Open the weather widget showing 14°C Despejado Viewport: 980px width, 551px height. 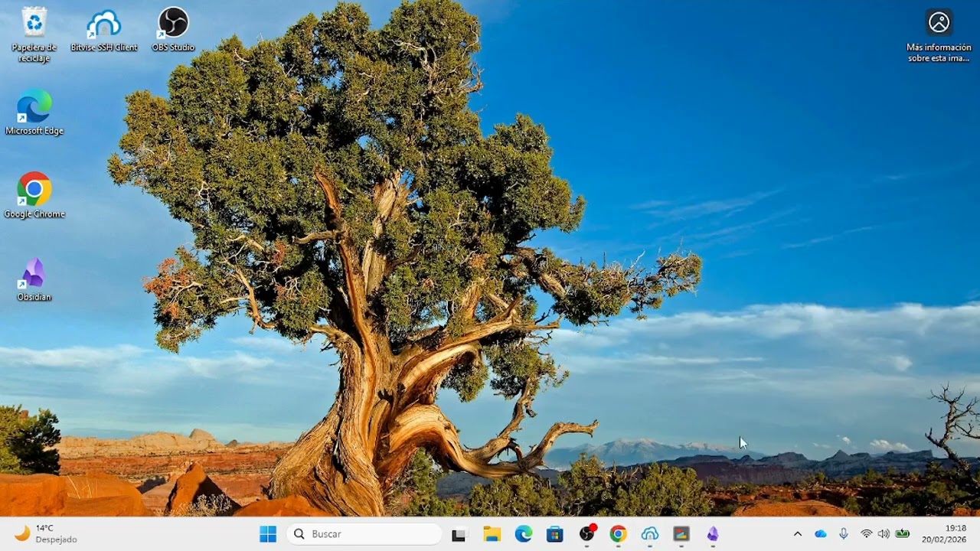coord(46,534)
